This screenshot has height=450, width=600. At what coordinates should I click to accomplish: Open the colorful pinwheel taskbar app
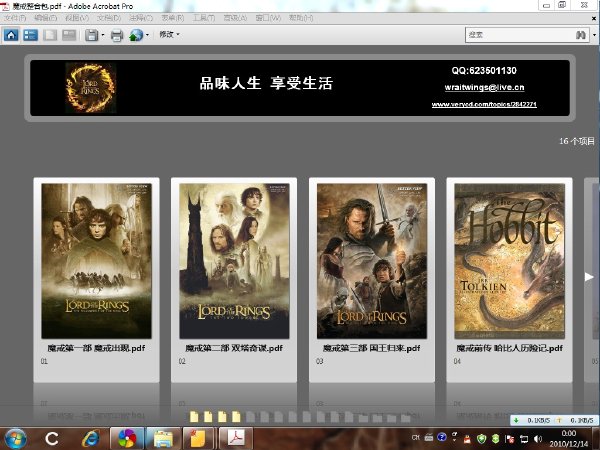[x=127, y=439]
